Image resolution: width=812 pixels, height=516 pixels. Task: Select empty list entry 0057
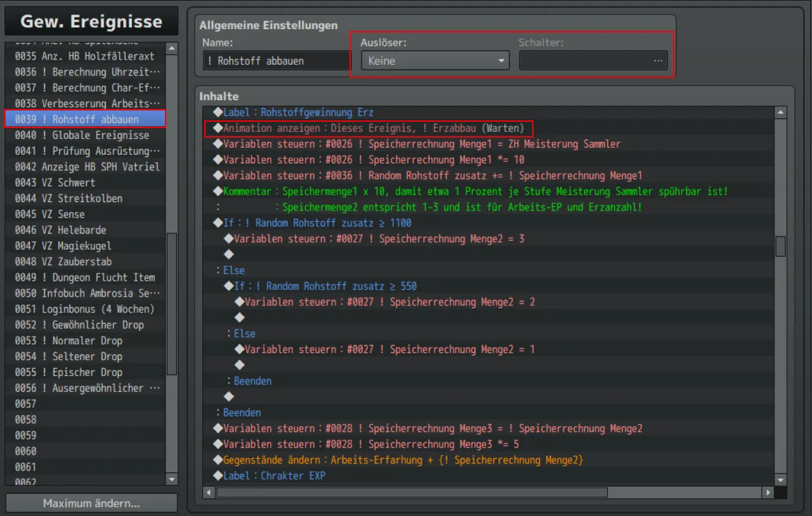(x=85, y=404)
